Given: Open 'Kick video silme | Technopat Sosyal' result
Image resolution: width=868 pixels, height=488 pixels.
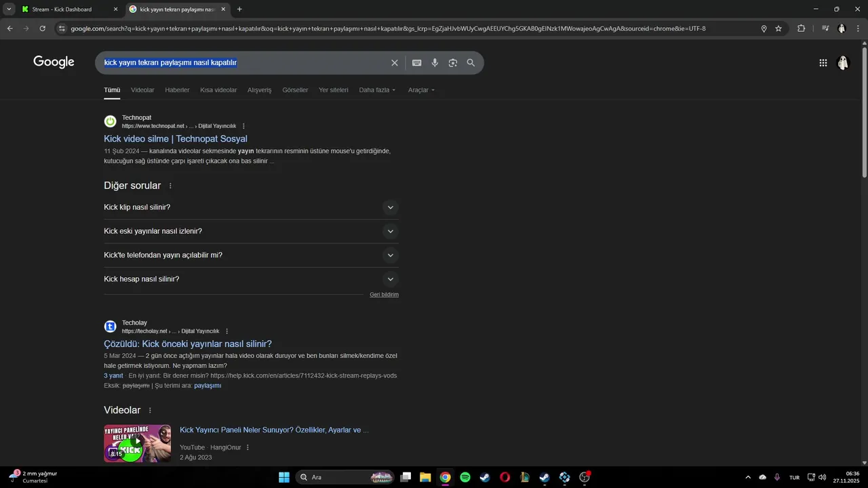Looking at the screenshot, I should pos(176,139).
